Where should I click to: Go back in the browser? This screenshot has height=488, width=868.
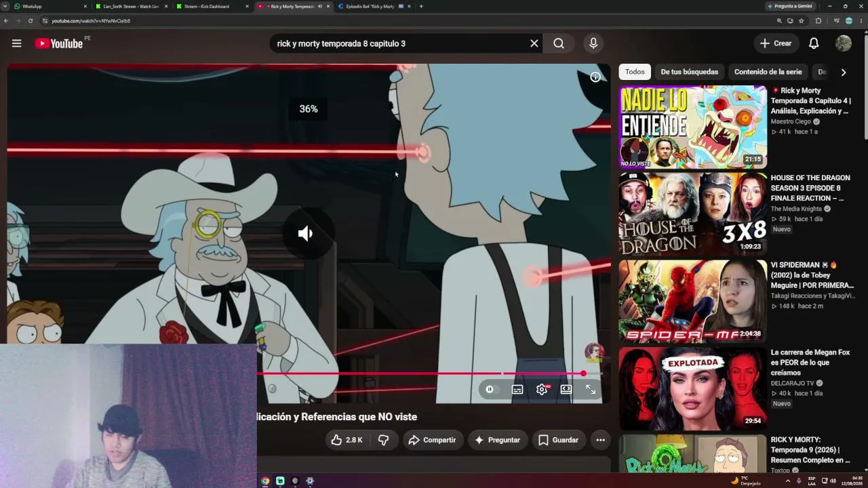pos(6,21)
